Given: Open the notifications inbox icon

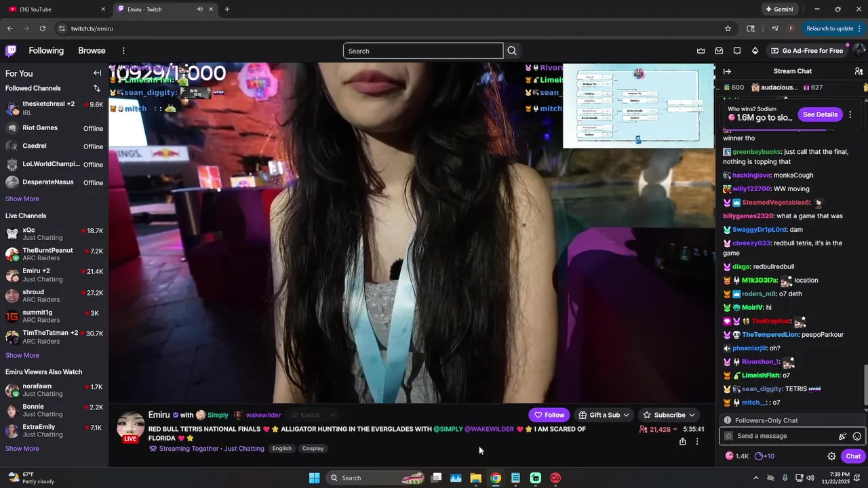Looking at the screenshot, I should point(719,51).
